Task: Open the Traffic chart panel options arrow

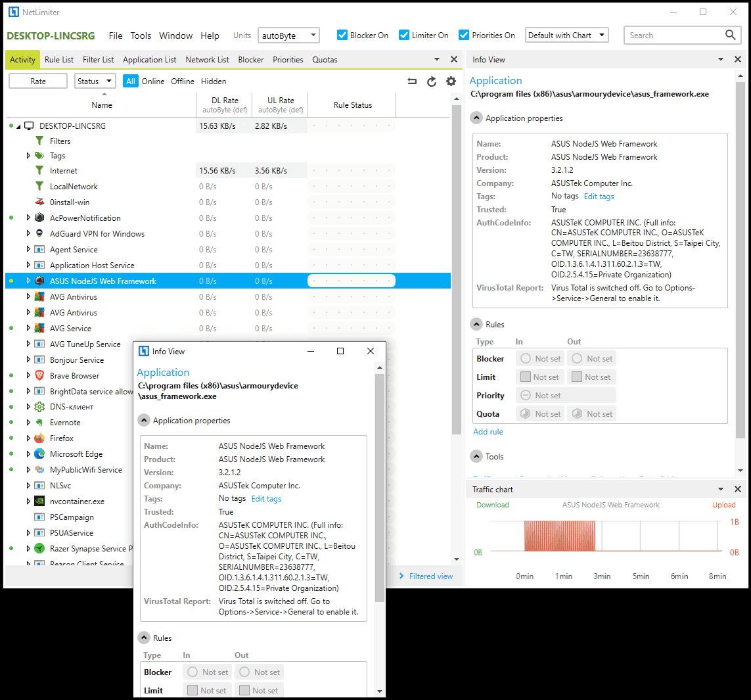Action: point(720,489)
